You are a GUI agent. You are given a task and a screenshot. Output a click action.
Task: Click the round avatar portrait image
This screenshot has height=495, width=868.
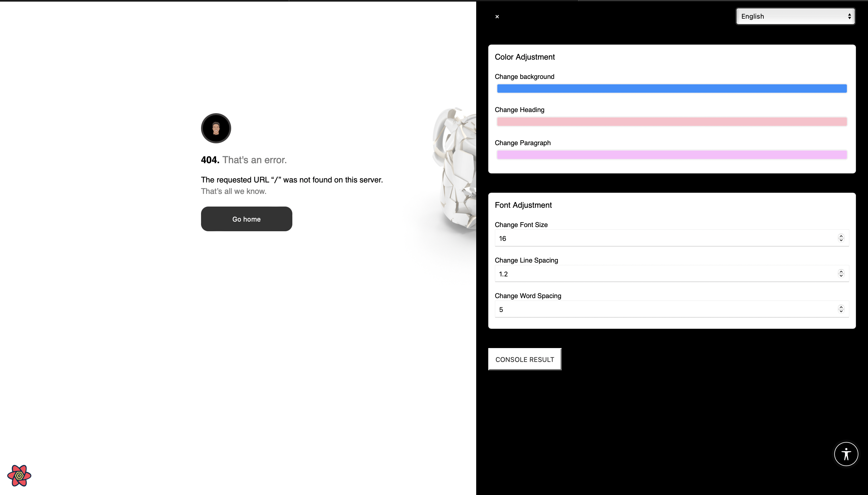click(216, 128)
